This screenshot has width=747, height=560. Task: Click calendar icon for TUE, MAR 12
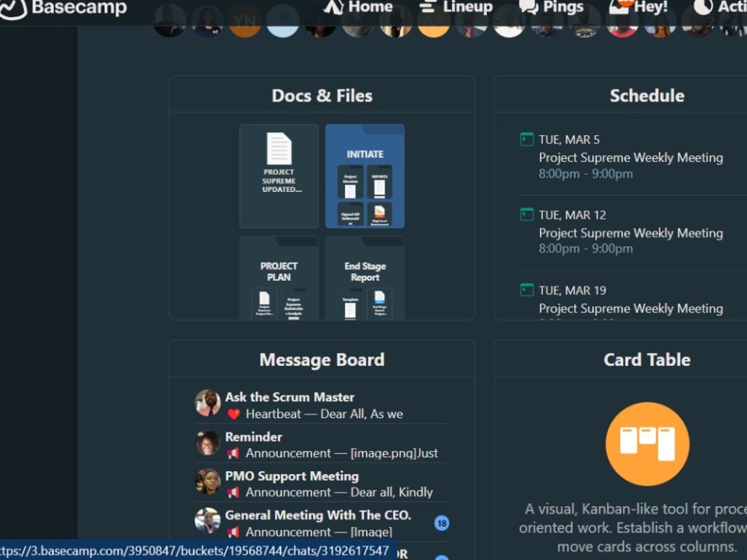[527, 214]
